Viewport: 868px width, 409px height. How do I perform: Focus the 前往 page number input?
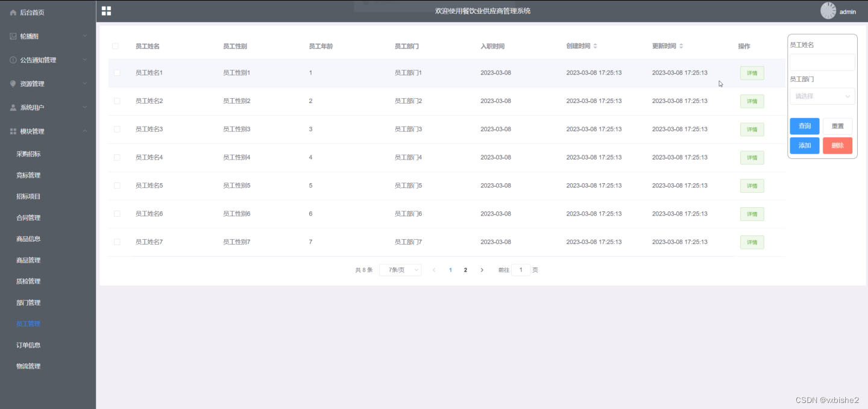(521, 270)
